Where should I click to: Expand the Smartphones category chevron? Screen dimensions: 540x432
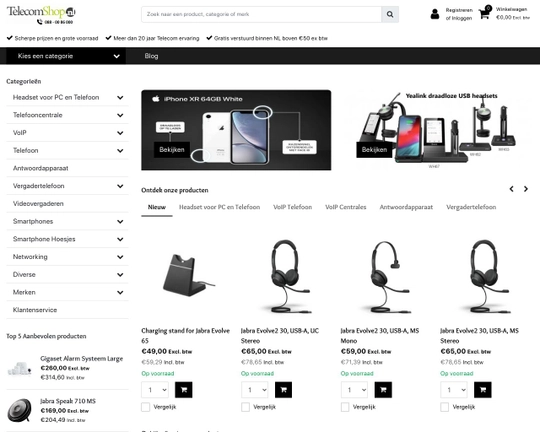point(120,222)
